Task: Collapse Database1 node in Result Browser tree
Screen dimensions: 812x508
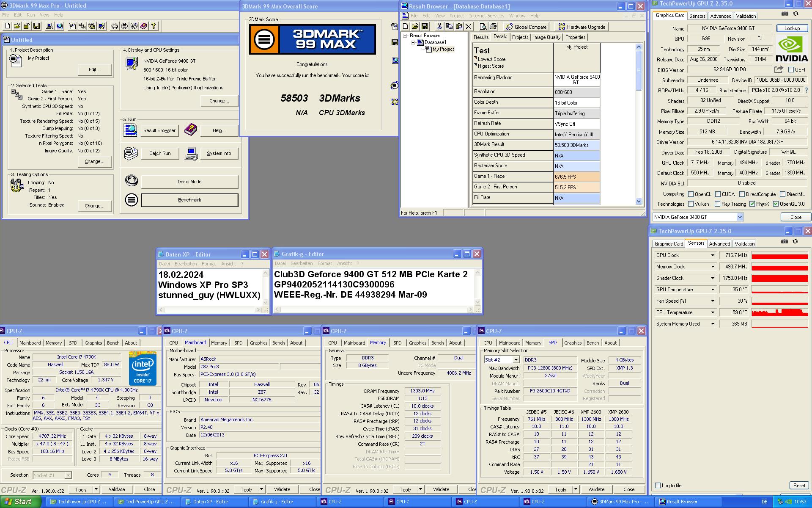Action: (413, 42)
